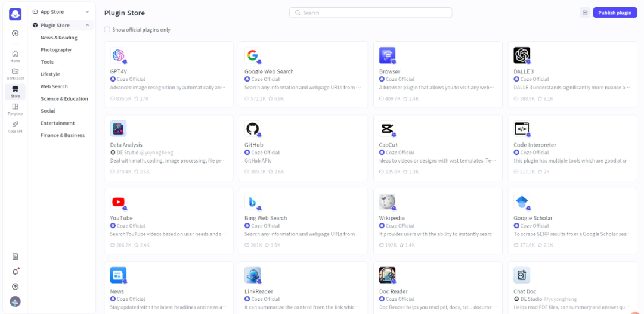Collapse the Plugin Store section
The image size is (644, 314).
[87, 25]
